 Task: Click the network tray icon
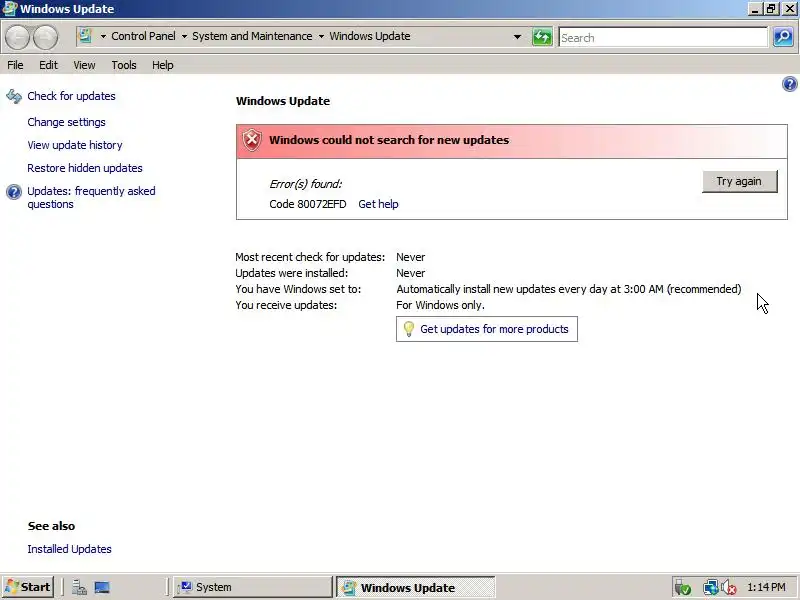[x=710, y=587]
